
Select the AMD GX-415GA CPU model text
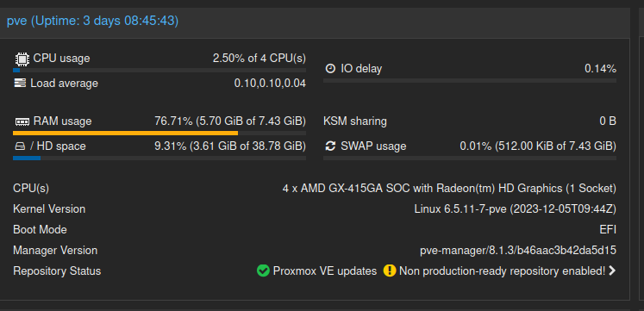(x=449, y=189)
